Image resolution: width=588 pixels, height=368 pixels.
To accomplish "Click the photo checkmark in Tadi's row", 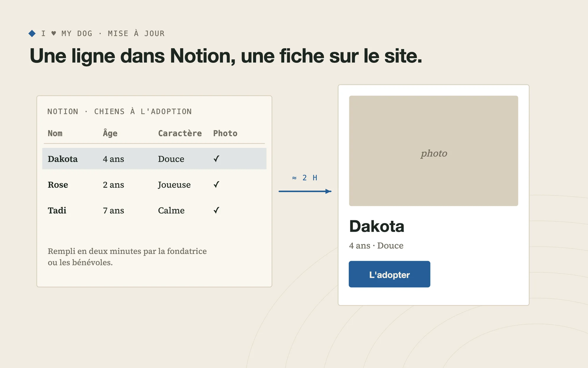I will [216, 210].
